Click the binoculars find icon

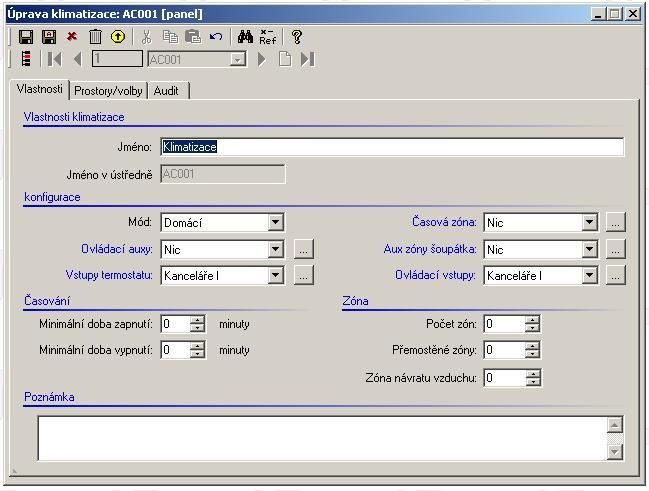245,37
